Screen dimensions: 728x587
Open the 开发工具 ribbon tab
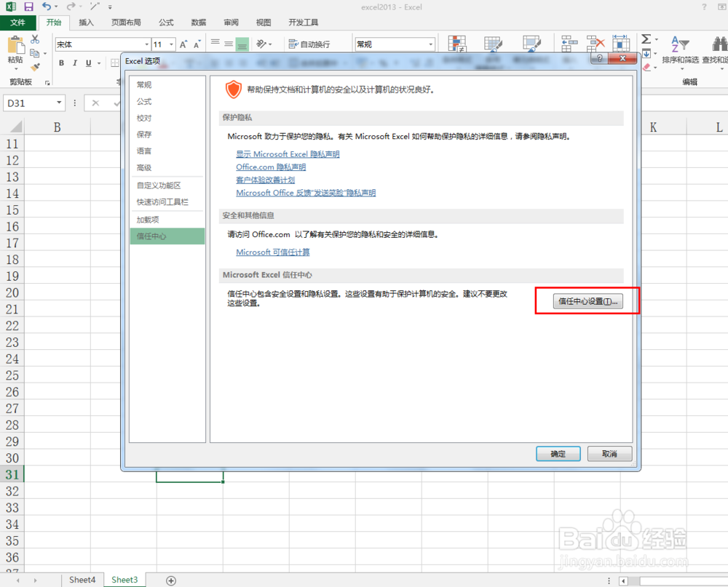pyautogui.click(x=304, y=22)
